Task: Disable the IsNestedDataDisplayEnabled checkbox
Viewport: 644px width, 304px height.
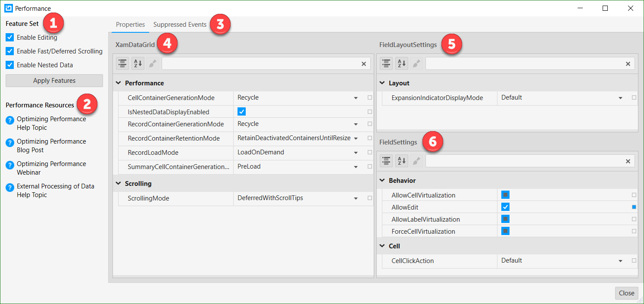Action: click(242, 112)
